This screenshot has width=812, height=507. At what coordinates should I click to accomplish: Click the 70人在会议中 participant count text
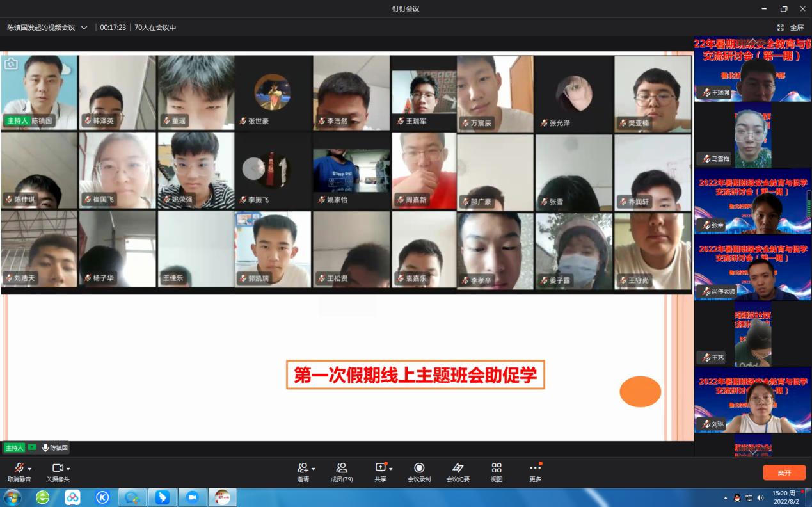pos(155,28)
